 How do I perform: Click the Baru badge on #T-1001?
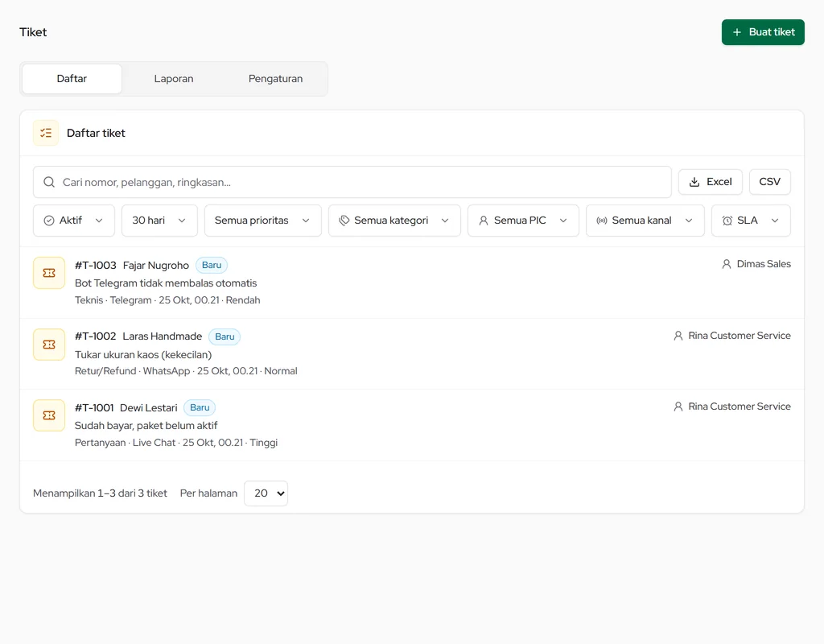click(x=200, y=407)
